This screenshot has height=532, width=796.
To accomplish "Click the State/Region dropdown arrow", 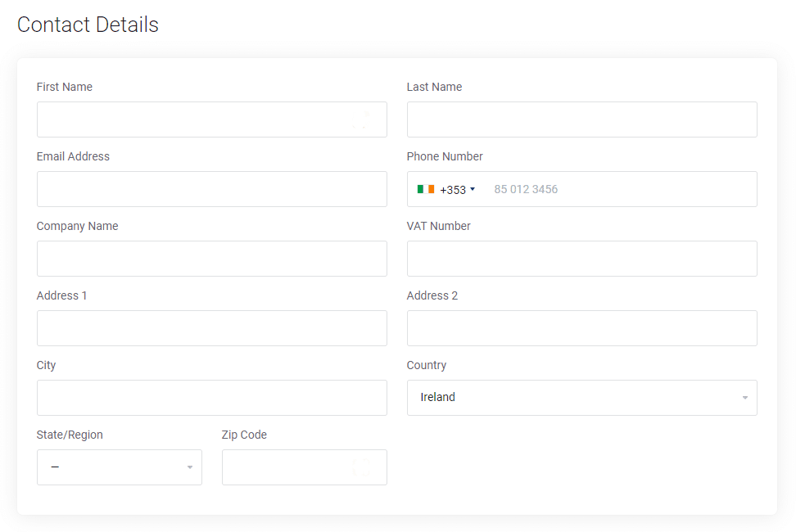I will 189,467.
